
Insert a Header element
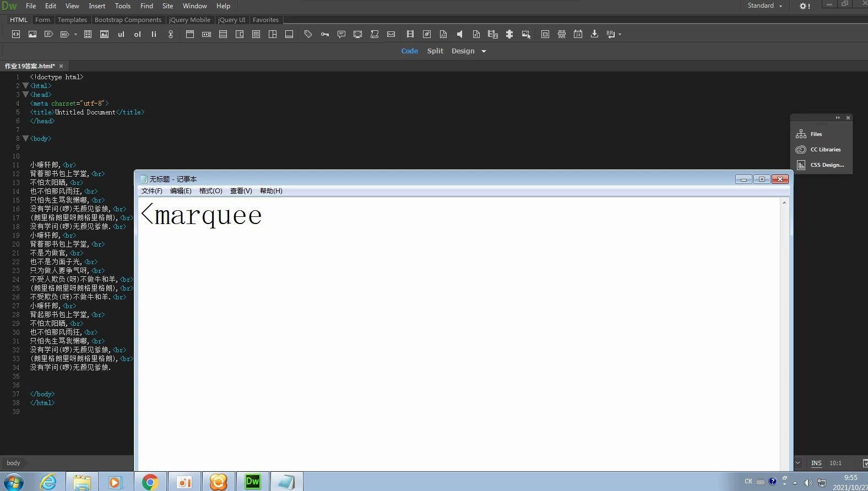pos(190,34)
